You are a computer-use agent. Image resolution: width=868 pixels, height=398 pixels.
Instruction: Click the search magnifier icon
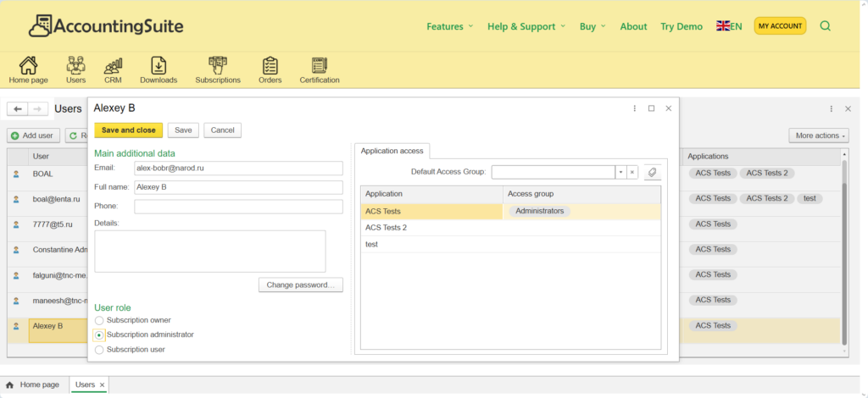[825, 26]
